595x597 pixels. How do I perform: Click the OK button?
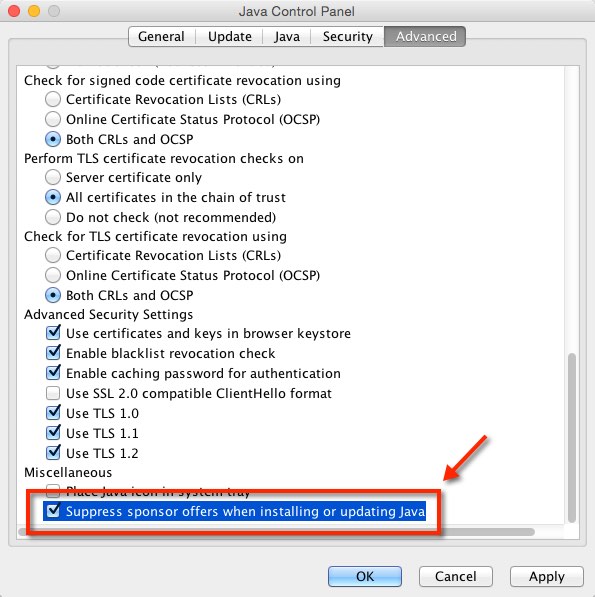365,576
